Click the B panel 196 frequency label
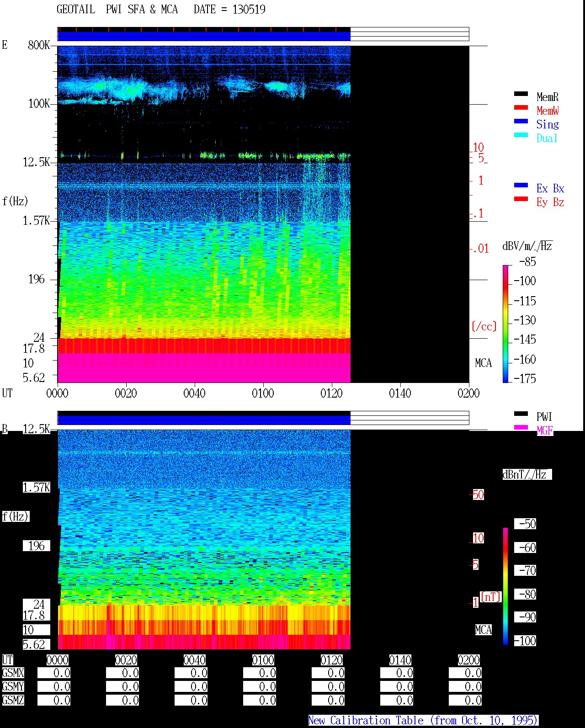Viewport: 585px width, 728px height. pyautogui.click(x=37, y=546)
